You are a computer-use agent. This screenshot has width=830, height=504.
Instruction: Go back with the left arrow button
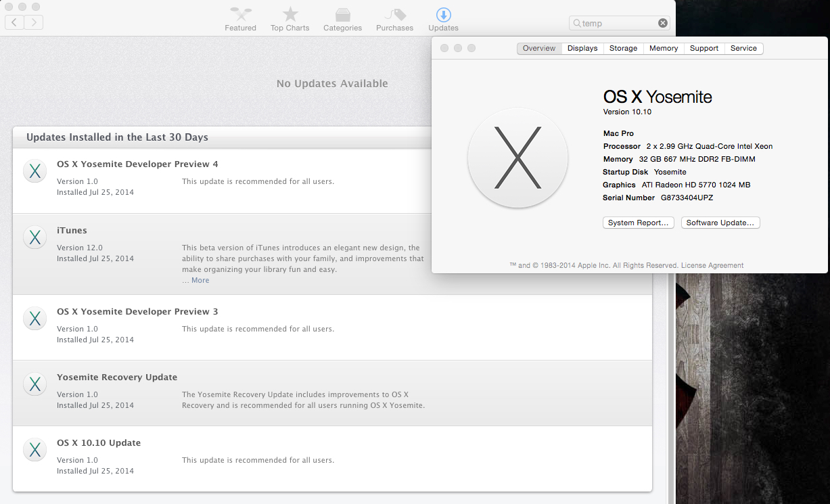tap(14, 22)
